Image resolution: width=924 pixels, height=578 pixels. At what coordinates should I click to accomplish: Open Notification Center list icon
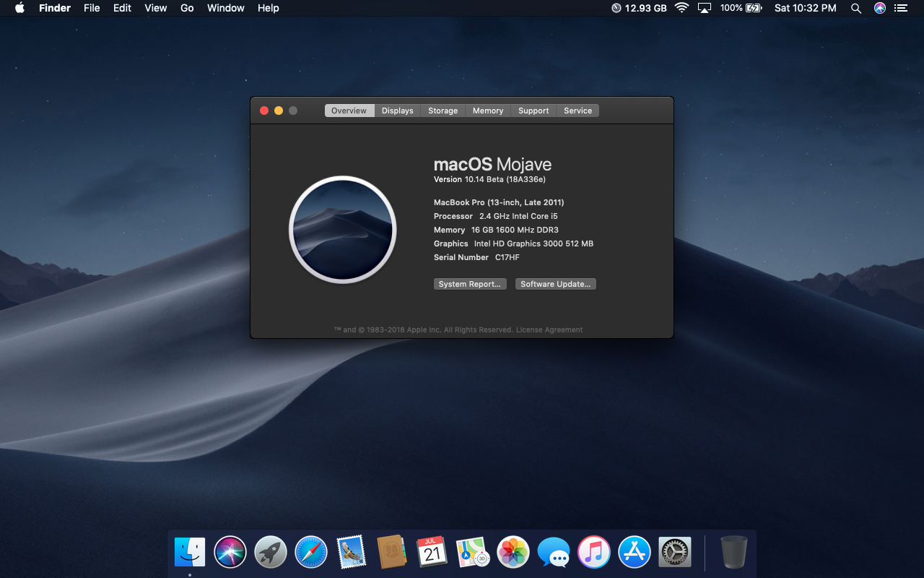point(900,8)
